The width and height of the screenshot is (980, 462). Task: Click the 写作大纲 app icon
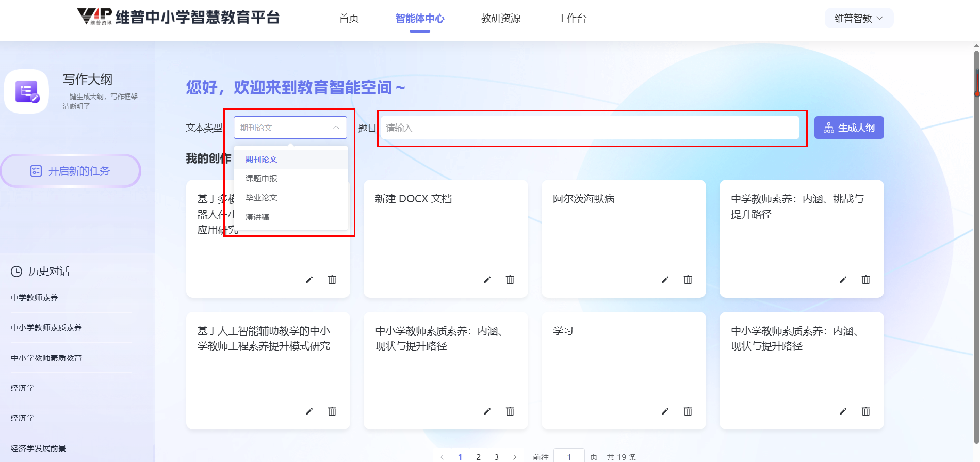27,91
